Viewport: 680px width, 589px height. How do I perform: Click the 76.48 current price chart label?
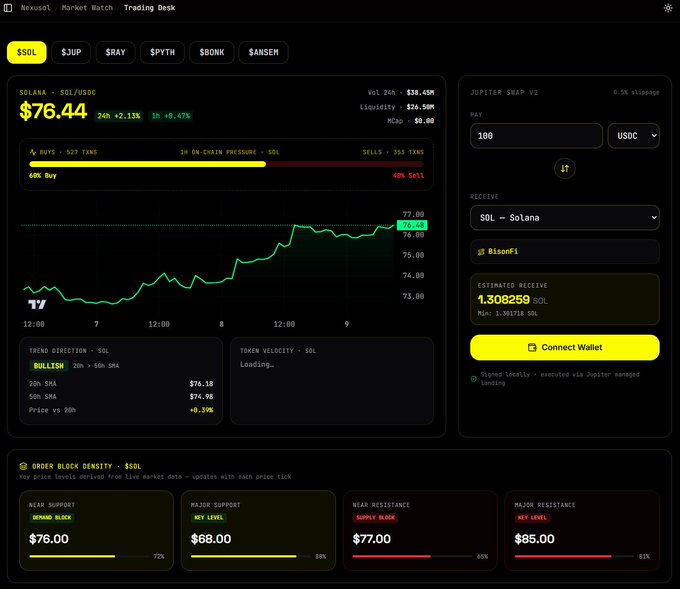[x=412, y=225]
